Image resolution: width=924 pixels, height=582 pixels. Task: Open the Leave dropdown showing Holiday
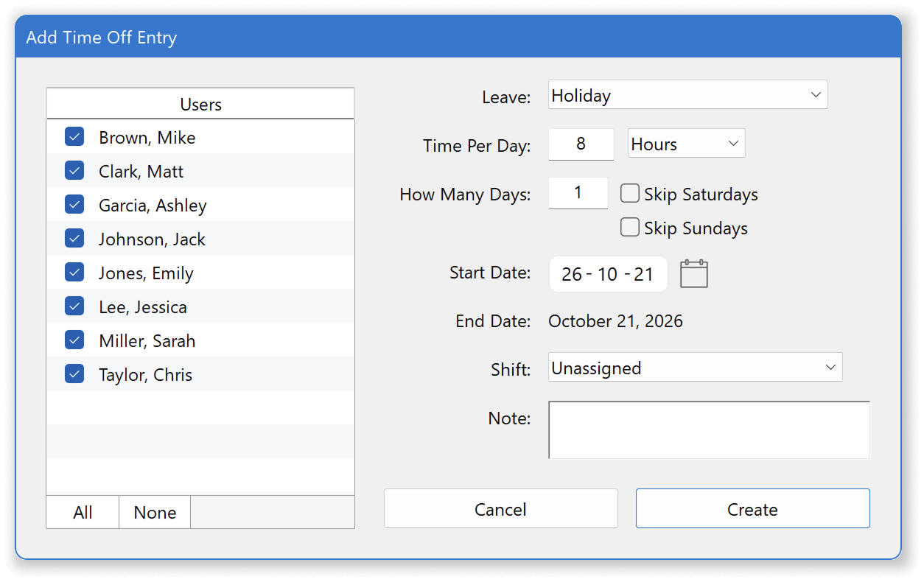coord(687,95)
